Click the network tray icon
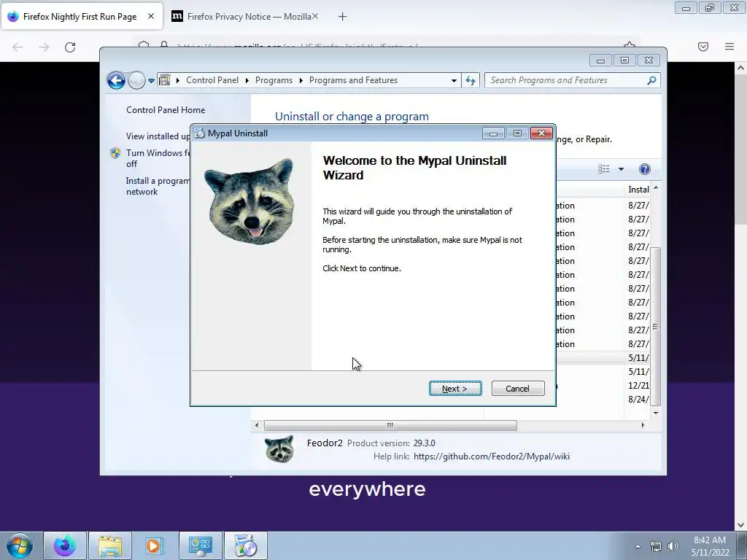747x560 pixels. pos(656,546)
